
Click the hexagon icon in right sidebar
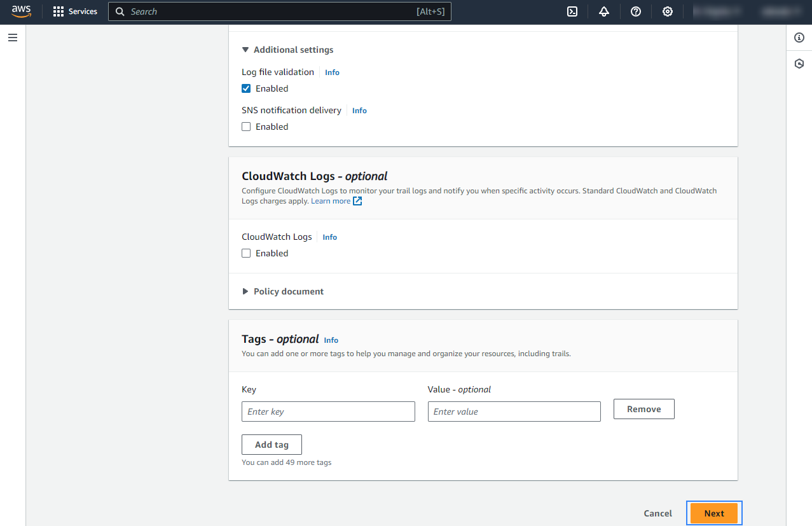[x=799, y=64]
